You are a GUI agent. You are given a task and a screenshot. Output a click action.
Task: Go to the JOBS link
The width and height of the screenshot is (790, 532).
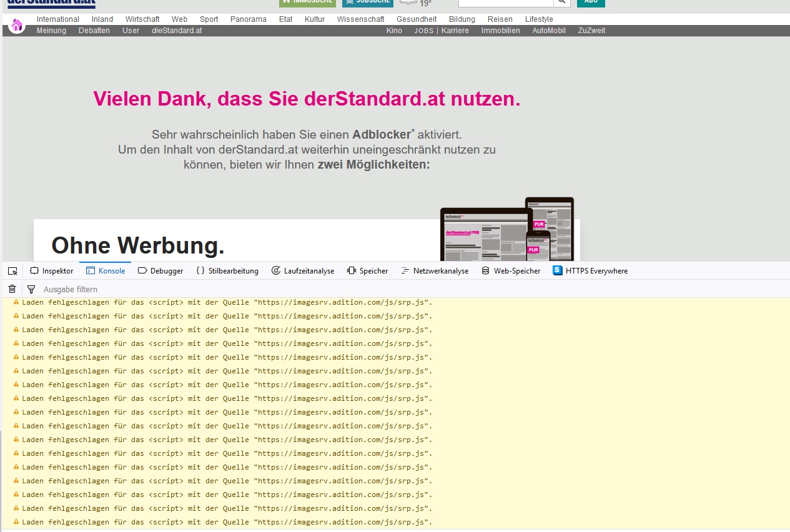click(x=424, y=31)
